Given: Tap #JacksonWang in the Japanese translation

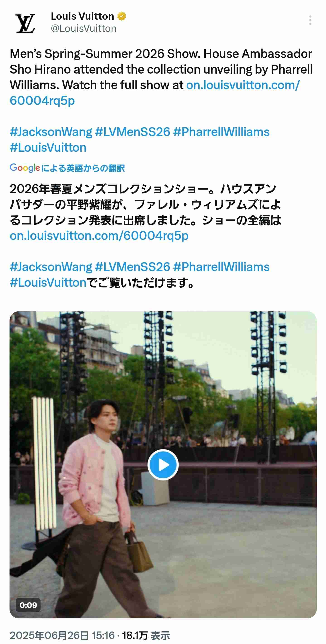Looking at the screenshot, I should 51,267.
